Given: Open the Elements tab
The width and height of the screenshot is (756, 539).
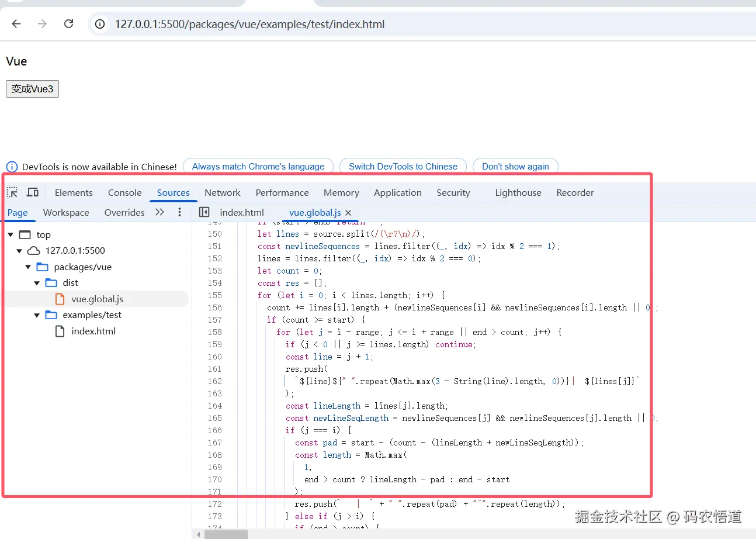Looking at the screenshot, I should 74,193.
